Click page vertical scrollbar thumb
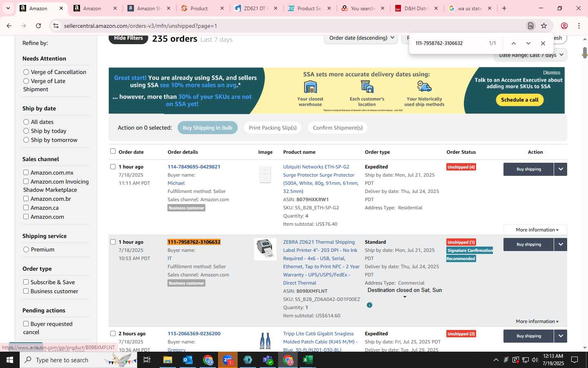 pos(585,53)
